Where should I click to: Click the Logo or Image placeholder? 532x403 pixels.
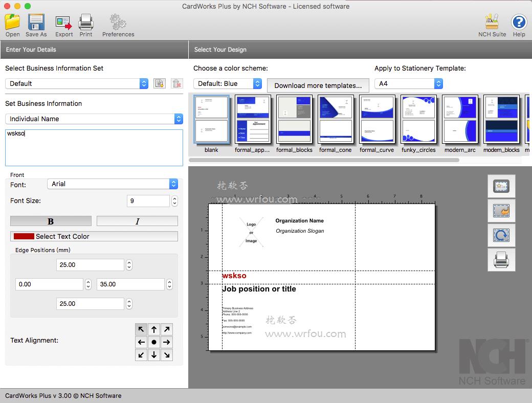(x=251, y=232)
